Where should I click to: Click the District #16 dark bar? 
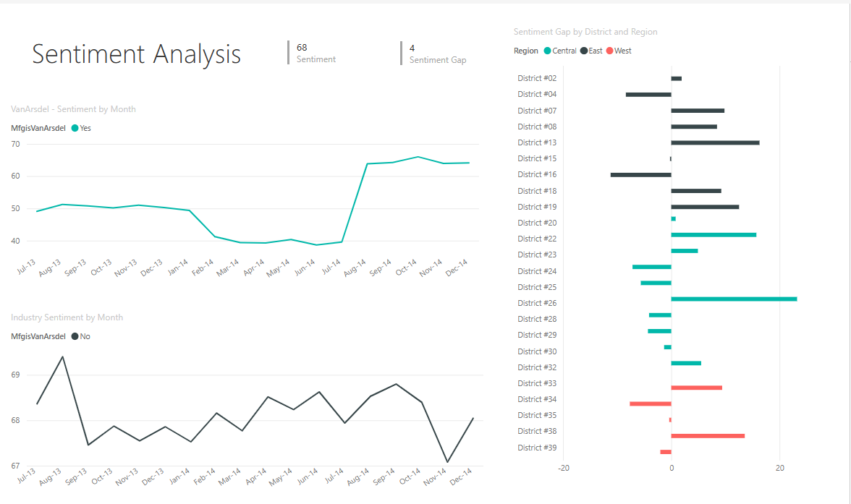(x=640, y=174)
